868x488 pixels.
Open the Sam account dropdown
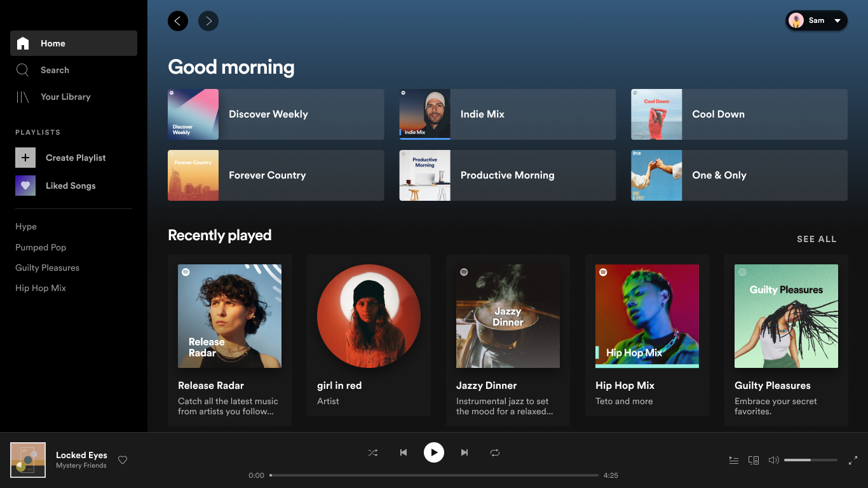coord(816,20)
